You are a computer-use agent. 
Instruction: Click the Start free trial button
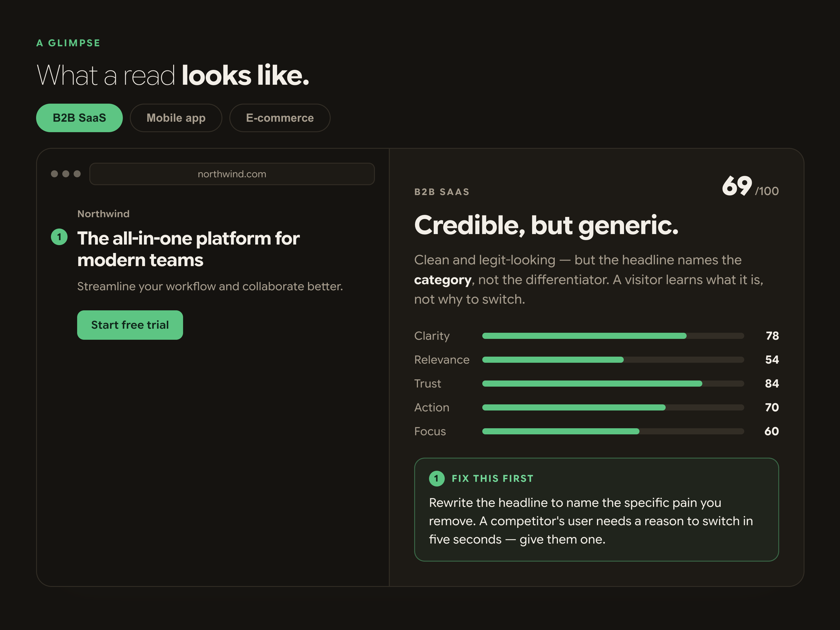coord(130,325)
